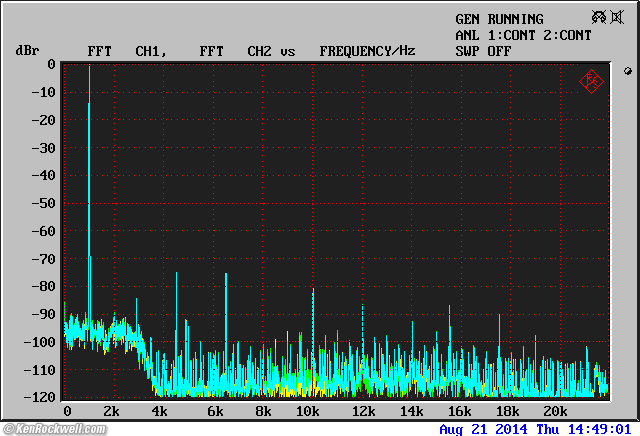Click the -70 level axis label
Screen dimensions: 640x436
pyautogui.click(x=43, y=259)
